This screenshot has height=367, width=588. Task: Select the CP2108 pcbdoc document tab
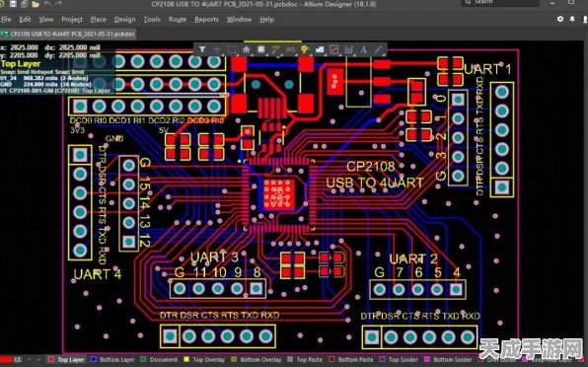[x=68, y=34]
